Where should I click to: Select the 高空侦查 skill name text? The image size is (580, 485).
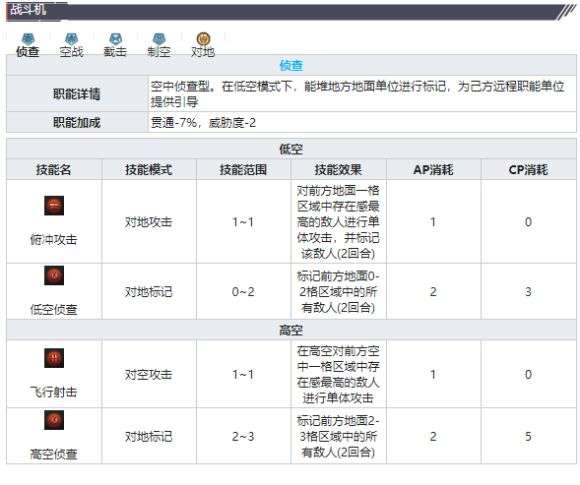54,454
